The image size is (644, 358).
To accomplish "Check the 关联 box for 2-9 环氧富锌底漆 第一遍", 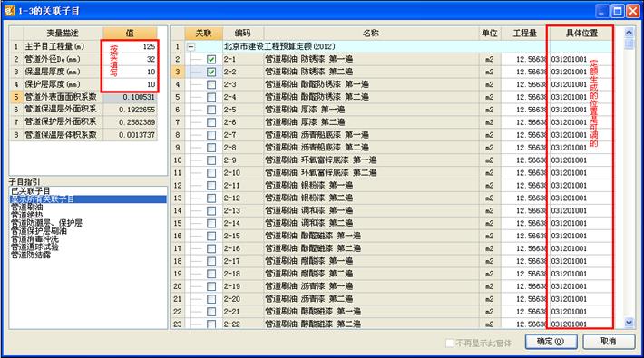I will (x=211, y=160).
